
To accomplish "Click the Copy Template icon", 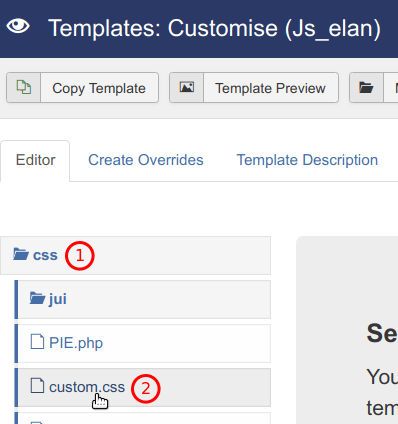I will pyautogui.click(x=24, y=88).
